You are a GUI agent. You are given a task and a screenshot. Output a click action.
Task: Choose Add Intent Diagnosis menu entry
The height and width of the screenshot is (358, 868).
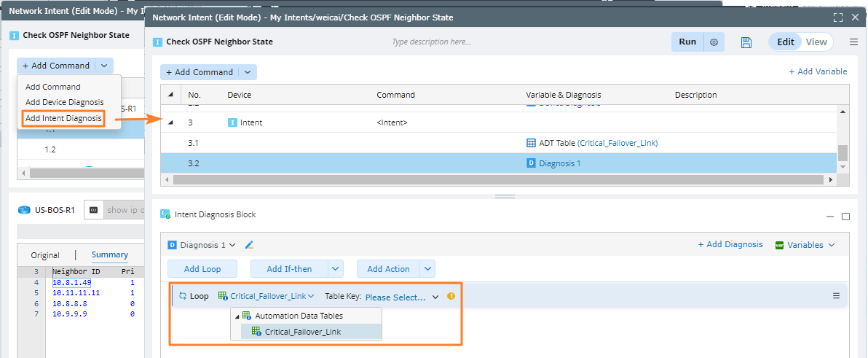64,117
